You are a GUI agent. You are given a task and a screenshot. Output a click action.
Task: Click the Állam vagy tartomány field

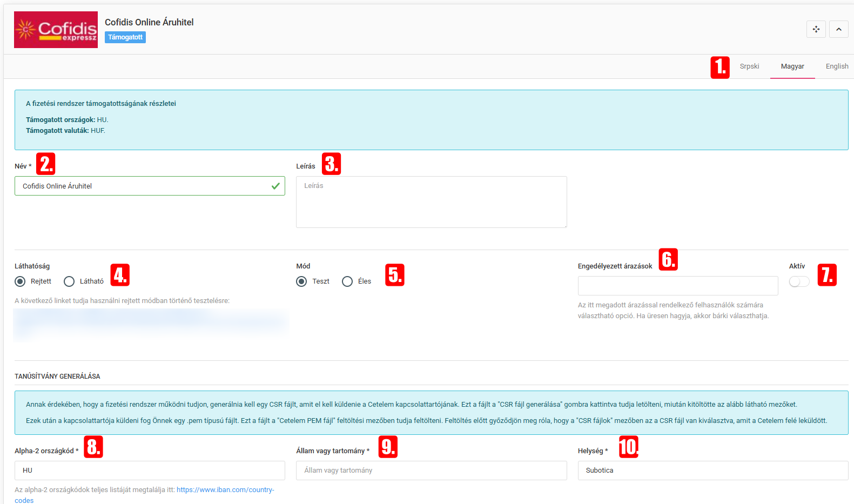[431, 471]
